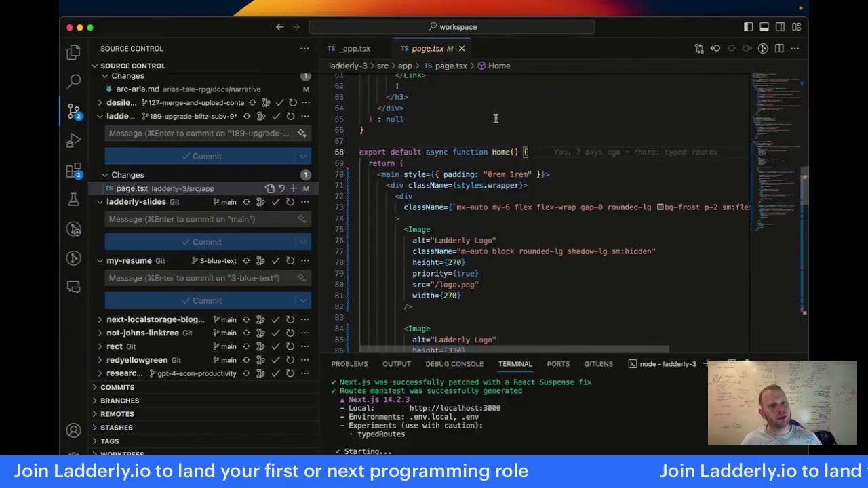Expand the BRANCHES section
The image size is (868, 488).
[x=119, y=401]
